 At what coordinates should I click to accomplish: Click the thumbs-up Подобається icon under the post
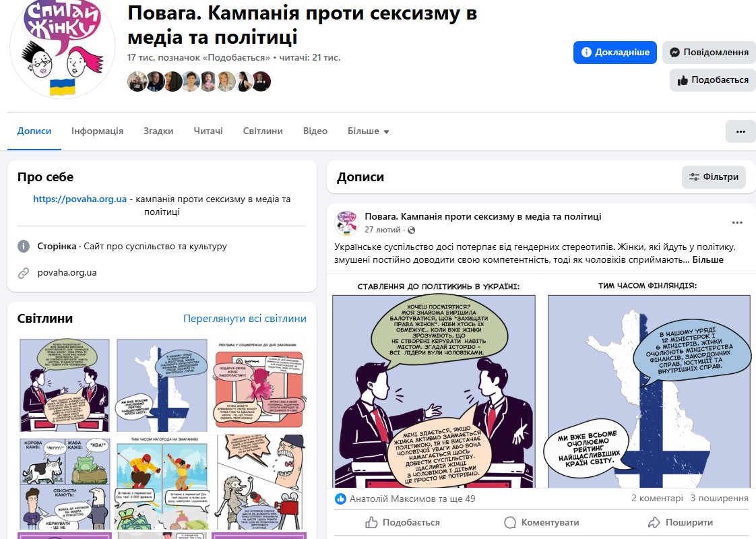click(x=371, y=522)
